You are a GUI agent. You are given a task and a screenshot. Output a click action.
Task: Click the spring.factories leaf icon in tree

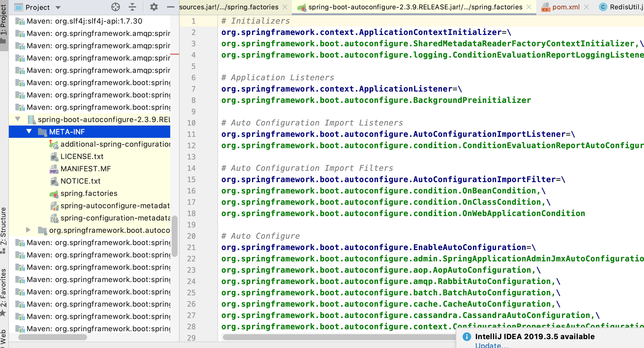pyautogui.click(x=54, y=194)
